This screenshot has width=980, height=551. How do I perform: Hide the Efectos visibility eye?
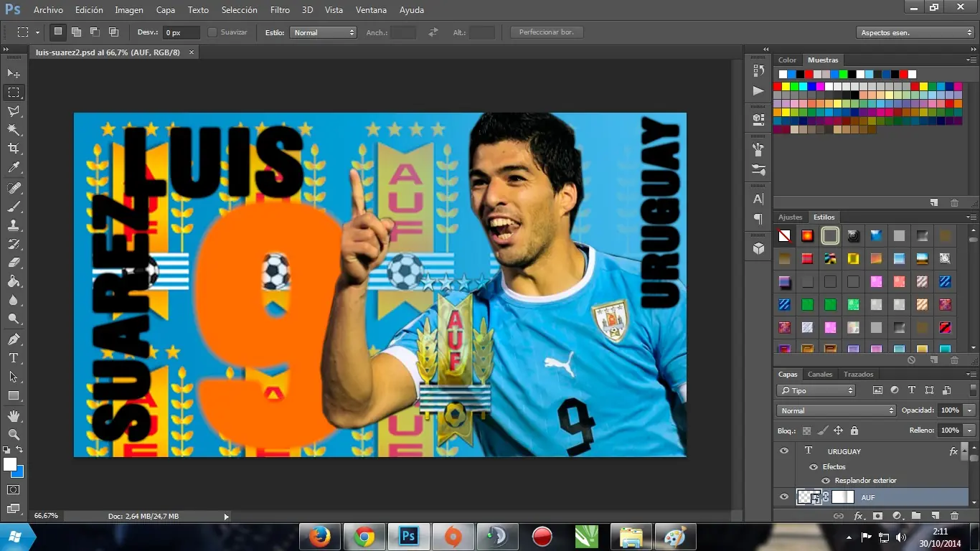814,466
